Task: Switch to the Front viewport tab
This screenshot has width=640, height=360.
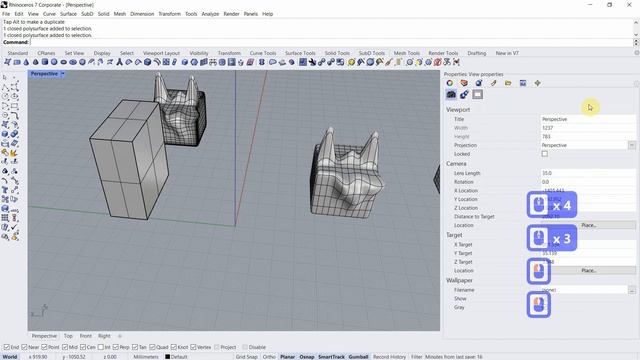Action: coord(86,336)
